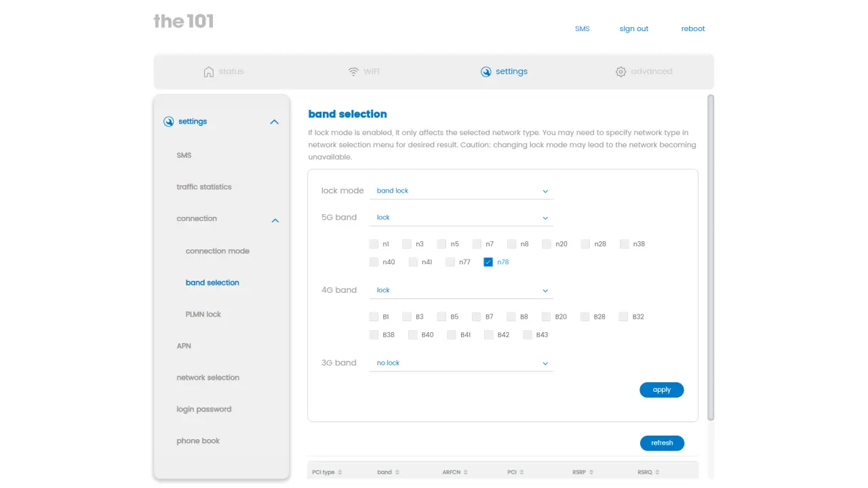This screenshot has width=868, height=488.
Task: Enable the B1 4G band checkbox
Action: (x=374, y=317)
